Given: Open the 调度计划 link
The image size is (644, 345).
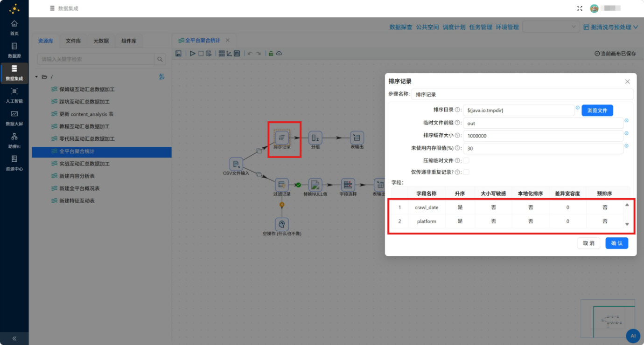Looking at the screenshot, I should point(454,27).
